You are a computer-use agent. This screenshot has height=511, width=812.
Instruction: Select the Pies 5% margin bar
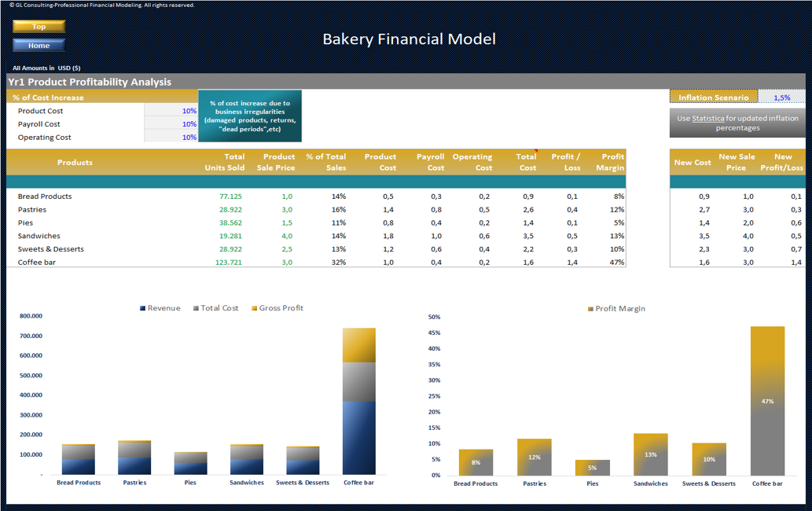coord(593,468)
